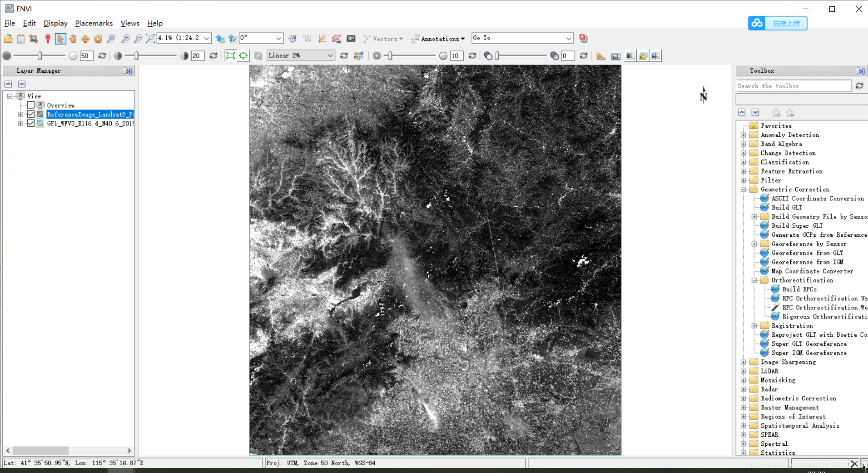Open the Vectors dropdown button
The width and height of the screenshot is (868, 473).
[x=383, y=39]
